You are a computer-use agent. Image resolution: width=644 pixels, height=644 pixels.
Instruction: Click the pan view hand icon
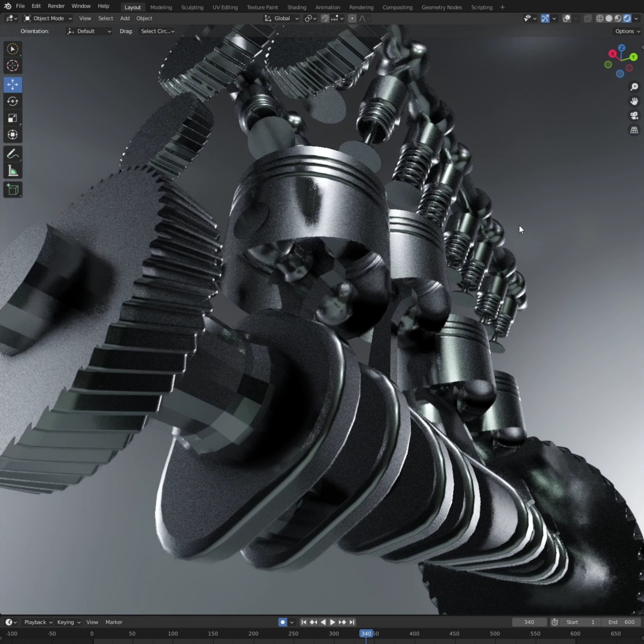point(634,101)
